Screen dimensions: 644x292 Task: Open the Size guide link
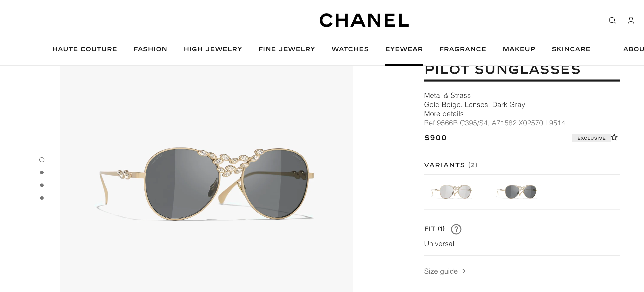[x=441, y=271]
